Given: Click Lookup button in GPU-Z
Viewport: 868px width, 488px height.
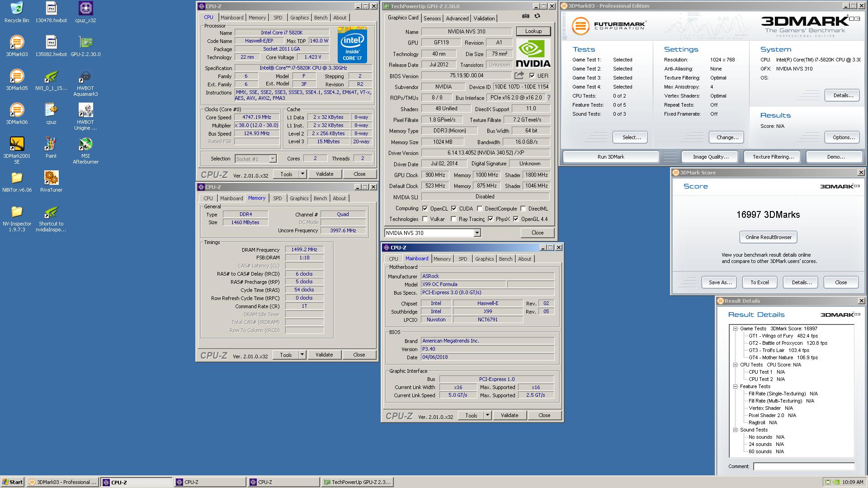Looking at the screenshot, I should pos(533,31).
